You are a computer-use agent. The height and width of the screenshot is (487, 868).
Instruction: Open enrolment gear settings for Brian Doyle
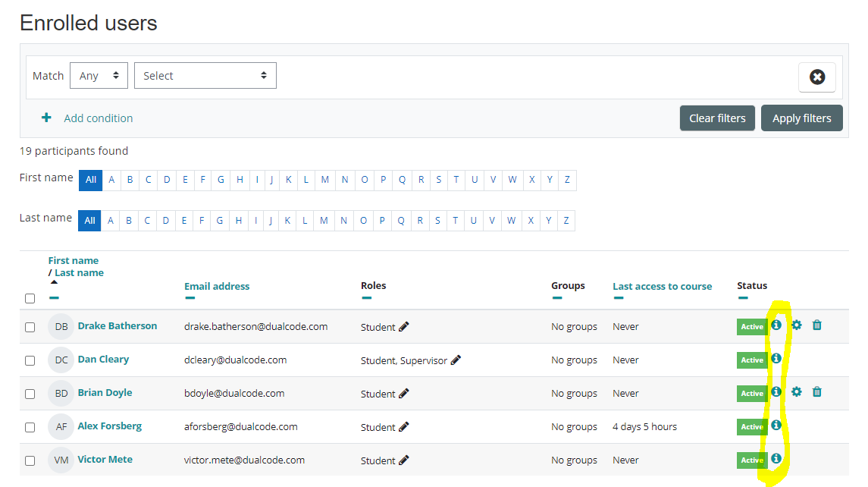[x=796, y=392]
